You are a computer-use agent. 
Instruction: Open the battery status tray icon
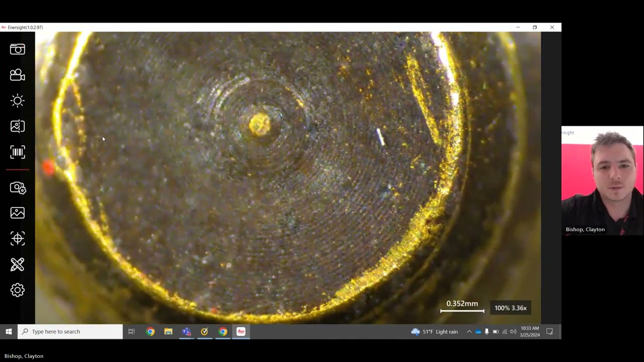pos(496,331)
